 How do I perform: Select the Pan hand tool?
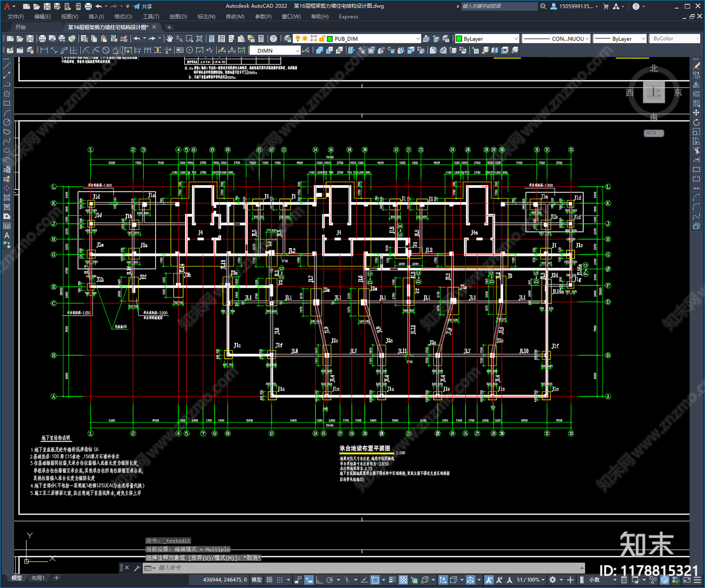[x=170, y=39]
